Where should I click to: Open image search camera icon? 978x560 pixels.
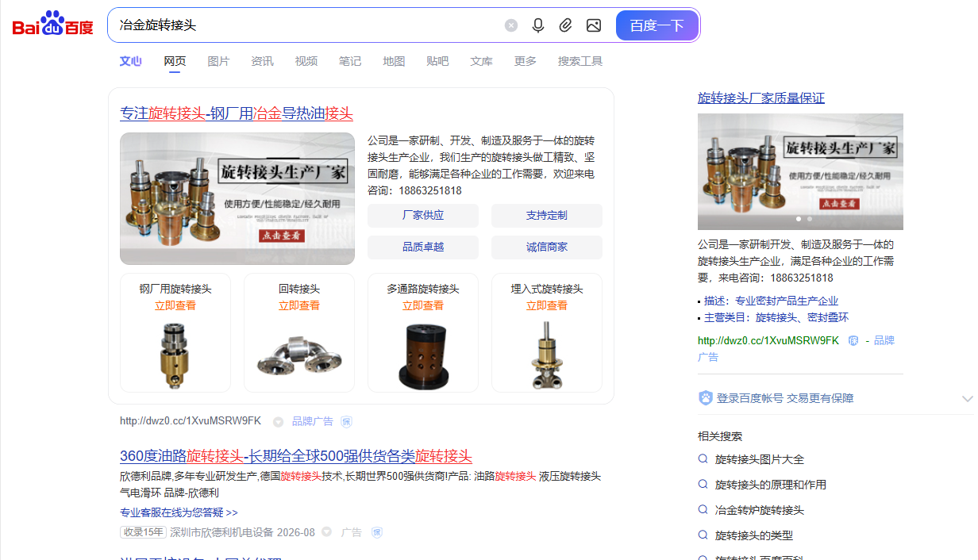coord(594,25)
